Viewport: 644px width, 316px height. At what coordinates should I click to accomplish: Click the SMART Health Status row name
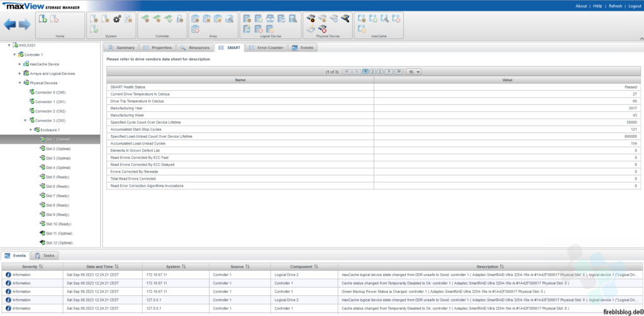(x=128, y=87)
